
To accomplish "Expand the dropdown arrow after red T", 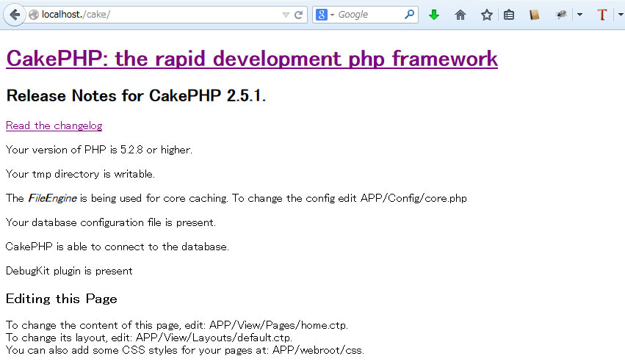I will [621, 15].
